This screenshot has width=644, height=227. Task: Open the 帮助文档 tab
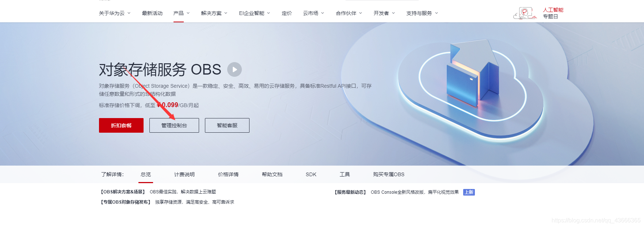(x=272, y=174)
